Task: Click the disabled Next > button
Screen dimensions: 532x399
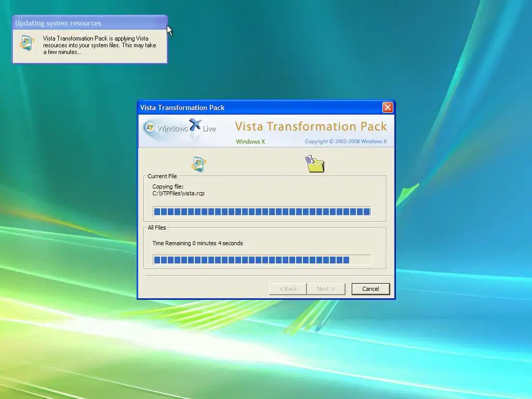Action: click(326, 289)
